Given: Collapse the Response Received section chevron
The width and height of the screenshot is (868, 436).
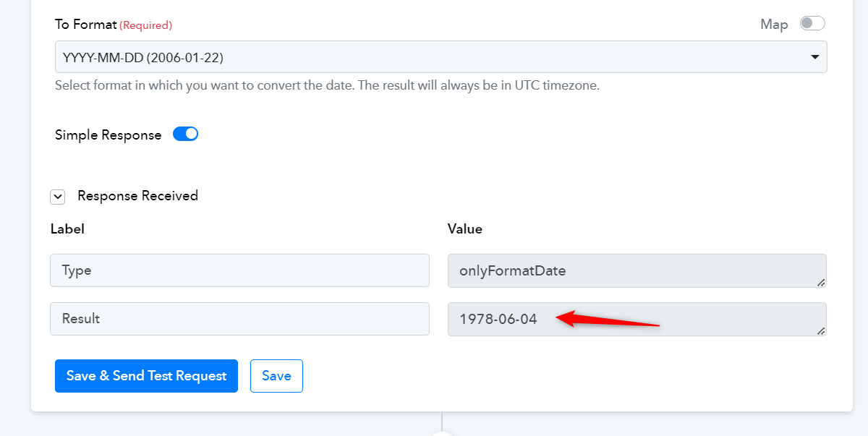Looking at the screenshot, I should [x=58, y=197].
